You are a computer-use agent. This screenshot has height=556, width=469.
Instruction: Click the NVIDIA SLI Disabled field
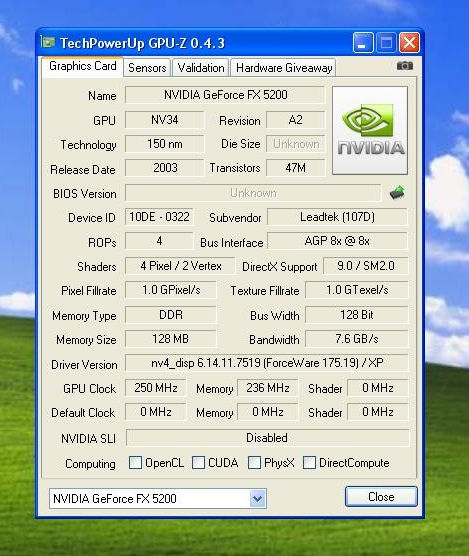tap(267, 438)
